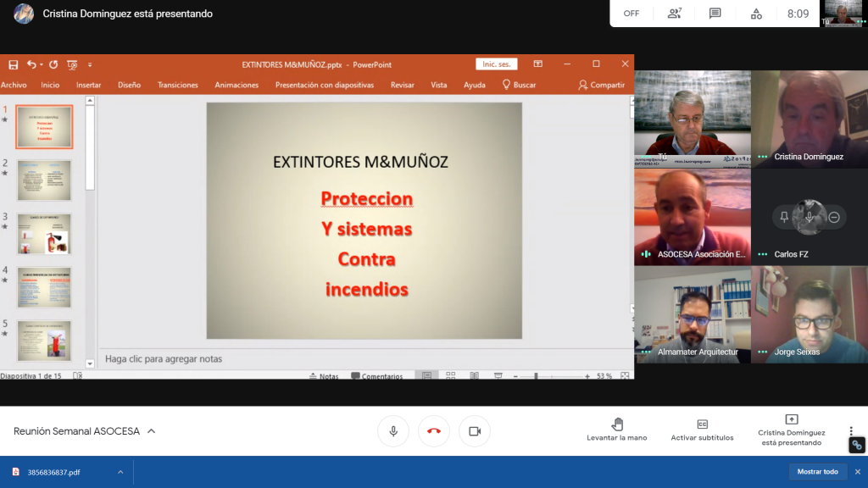The width and height of the screenshot is (868, 488).
Task: Fit slide to current window icon
Action: click(625, 375)
